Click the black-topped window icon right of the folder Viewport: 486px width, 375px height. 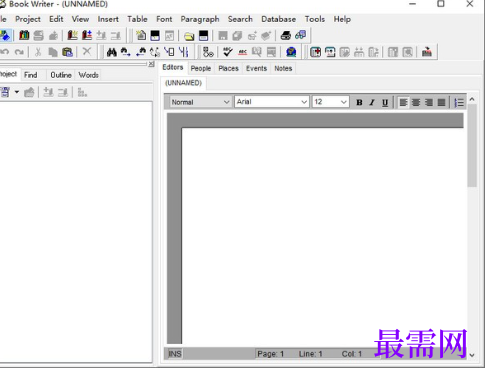click(x=203, y=35)
